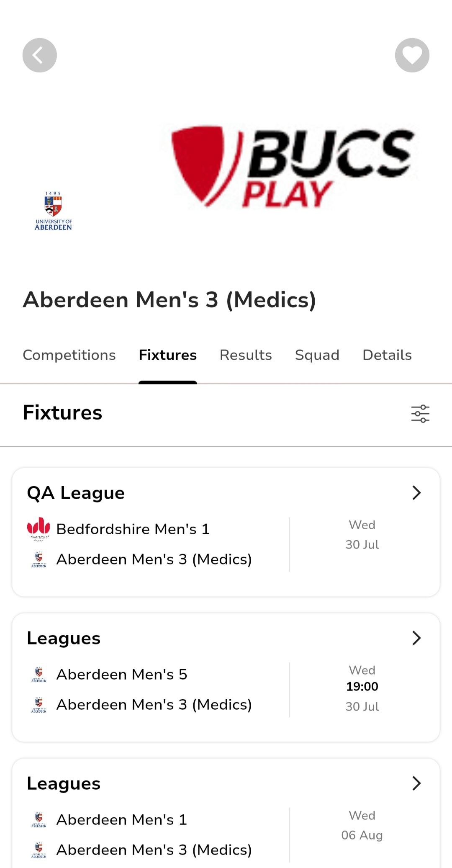The width and height of the screenshot is (452, 868).
Task: Go to the Squad tab
Action: click(317, 355)
